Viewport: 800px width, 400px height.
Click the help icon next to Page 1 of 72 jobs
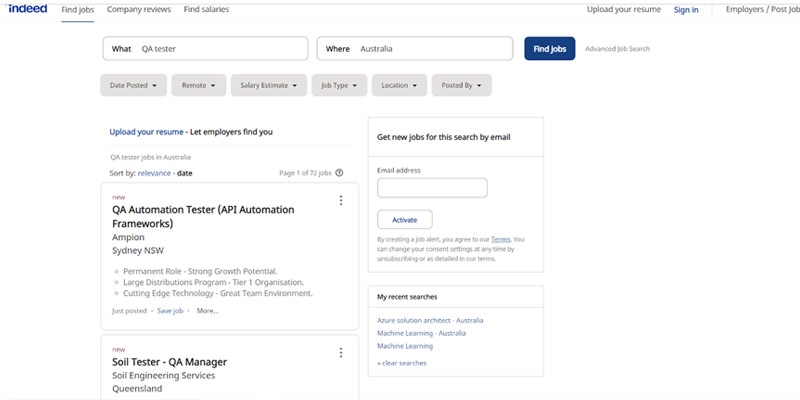click(x=339, y=173)
